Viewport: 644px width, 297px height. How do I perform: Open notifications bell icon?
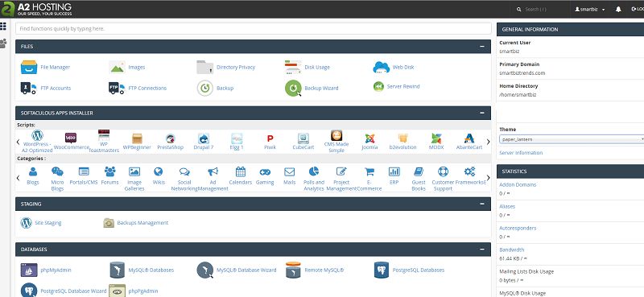618,9
